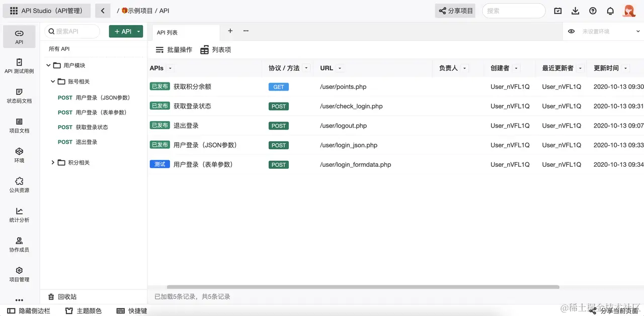Image resolution: width=644 pixels, height=316 pixels.
Task: Collapse the 账号相关 folder
Action: point(53,81)
